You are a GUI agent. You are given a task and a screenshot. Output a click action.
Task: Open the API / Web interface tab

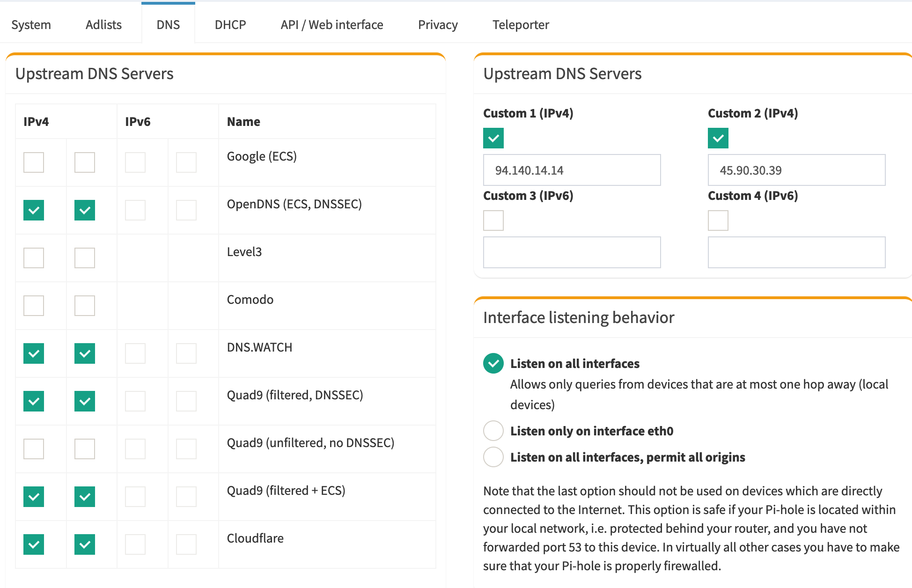pos(331,24)
